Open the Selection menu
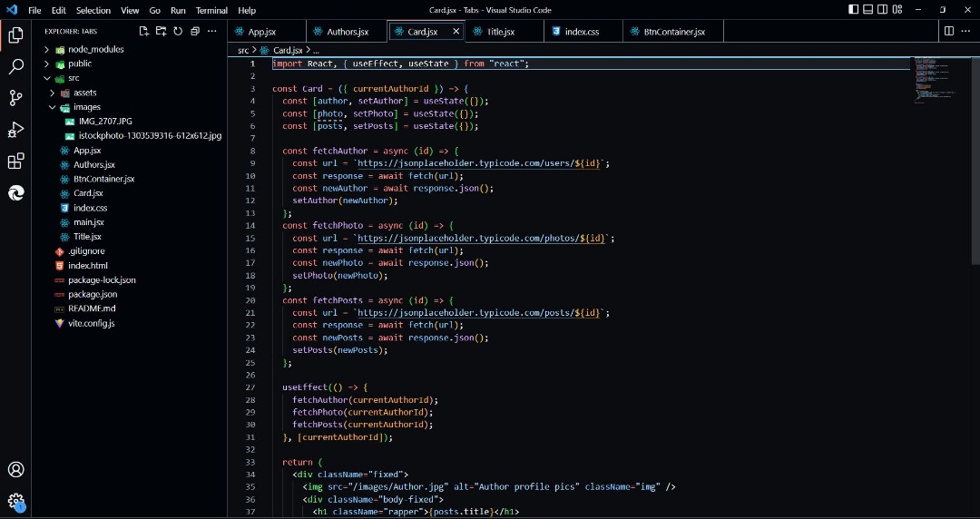 click(x=93, y=11)
